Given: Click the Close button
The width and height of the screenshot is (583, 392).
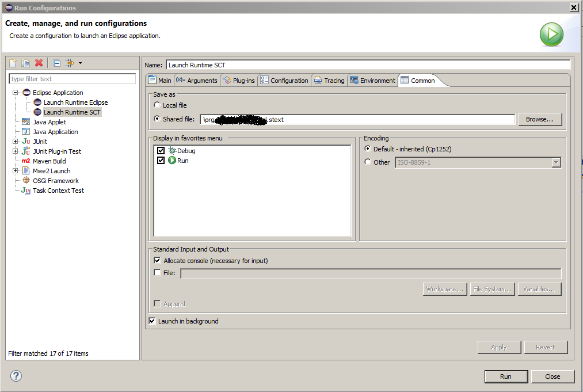Looking at the screenshot, I should [x=552, y=376].
